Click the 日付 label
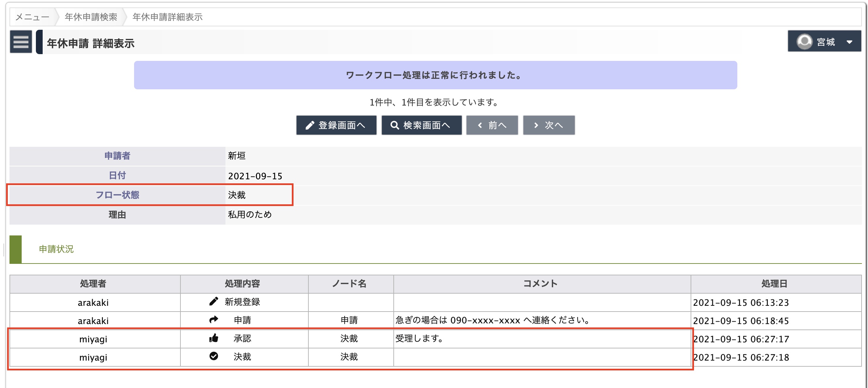This screenshot has width=868, height=388. 117,175
